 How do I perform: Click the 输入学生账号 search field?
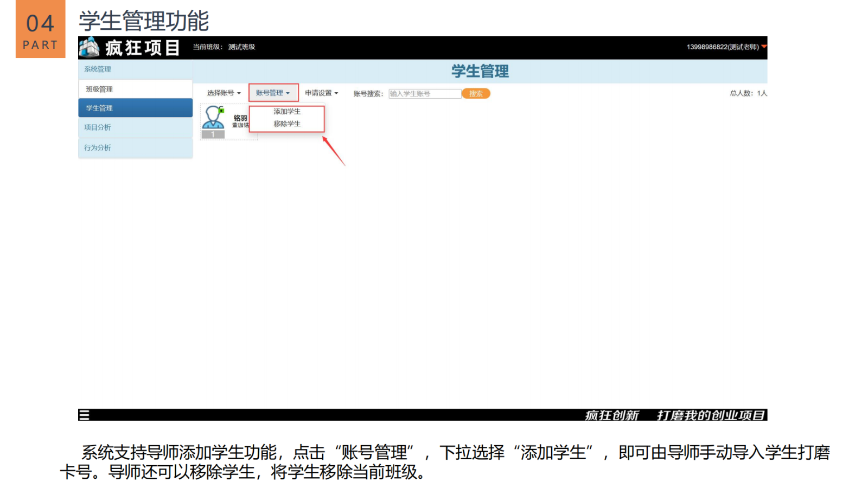click(425, 94)
